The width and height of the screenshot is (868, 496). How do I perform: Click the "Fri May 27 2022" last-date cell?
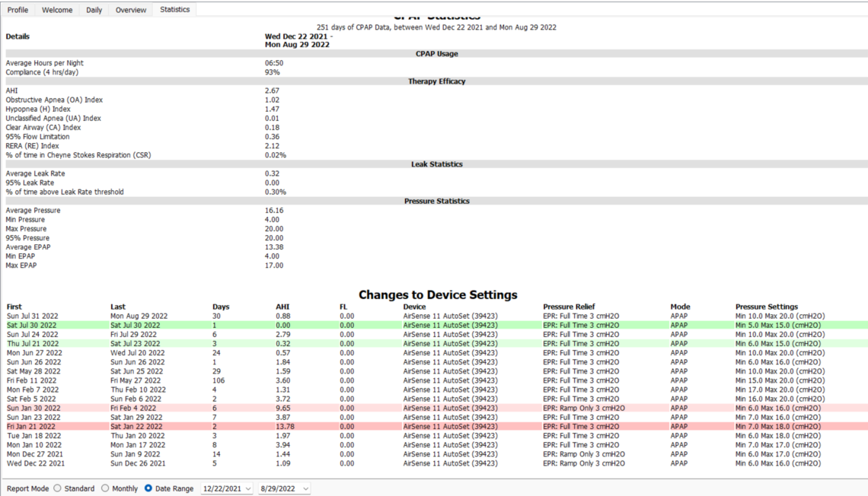tap(136, 380)
